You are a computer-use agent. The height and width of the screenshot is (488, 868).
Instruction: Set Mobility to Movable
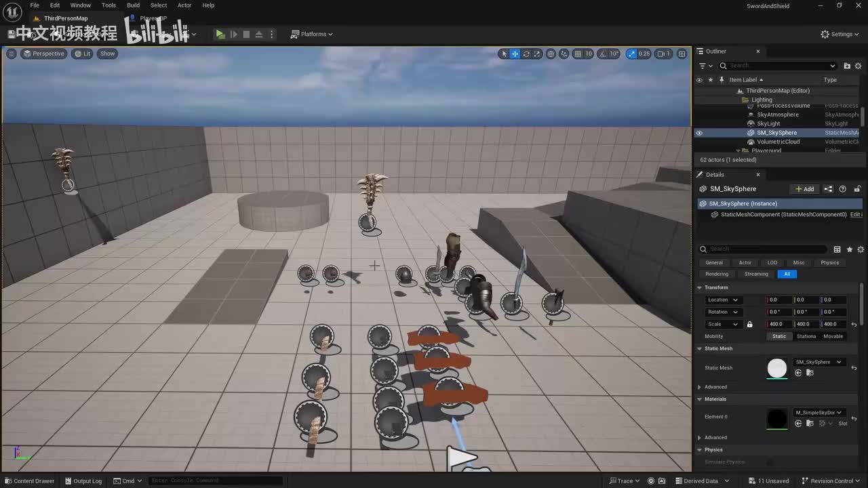833,336
